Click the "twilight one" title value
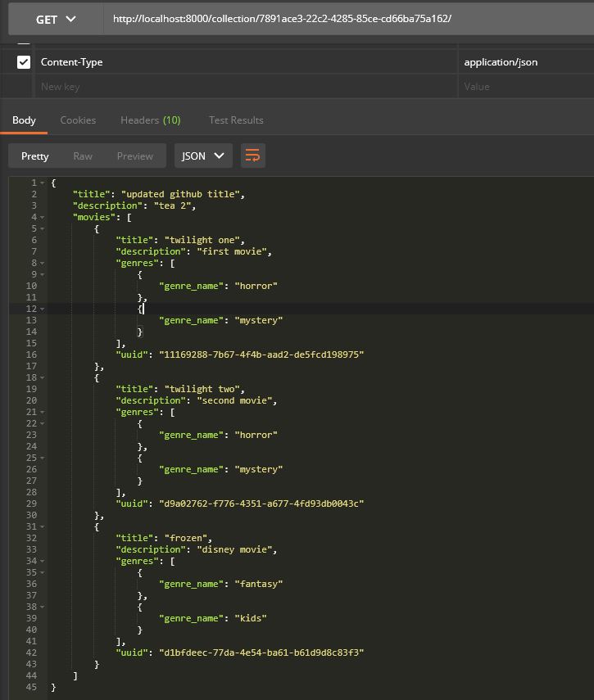Image resolution: width=594 pixels, height=700 pixels. coord(202,240)
